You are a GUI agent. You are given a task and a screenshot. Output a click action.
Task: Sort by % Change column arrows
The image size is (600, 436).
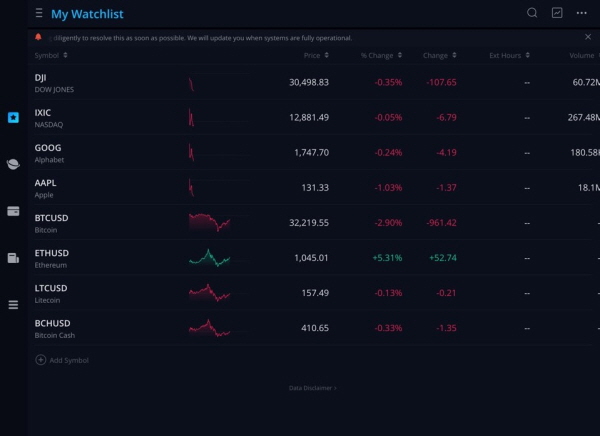(x=399, y=55)
